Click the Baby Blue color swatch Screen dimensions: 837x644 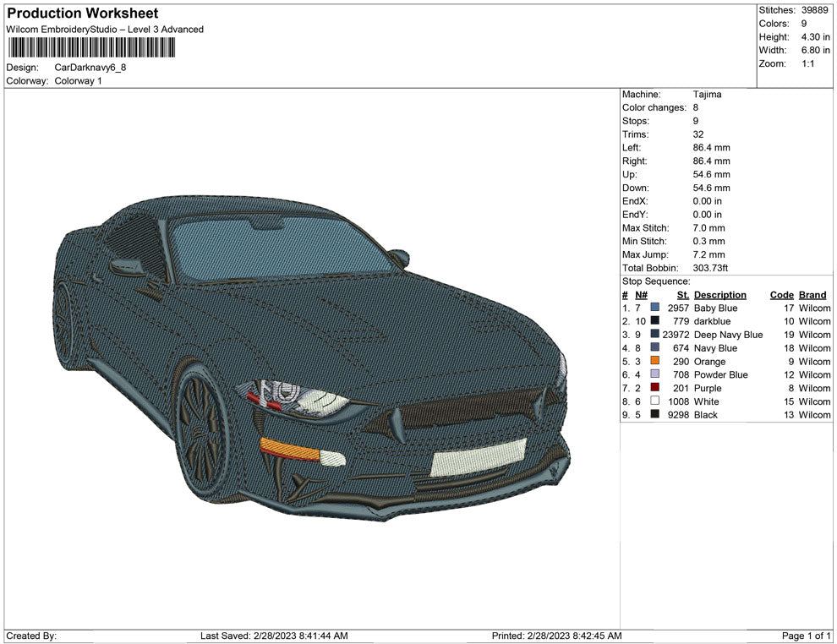tap(654, 308)
